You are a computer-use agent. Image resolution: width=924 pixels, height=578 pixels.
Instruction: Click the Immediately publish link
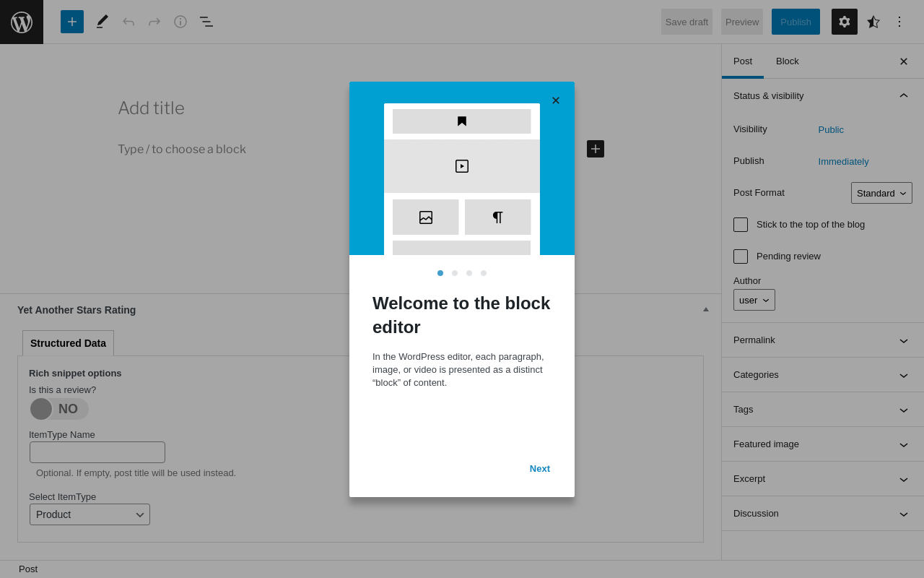844,161
